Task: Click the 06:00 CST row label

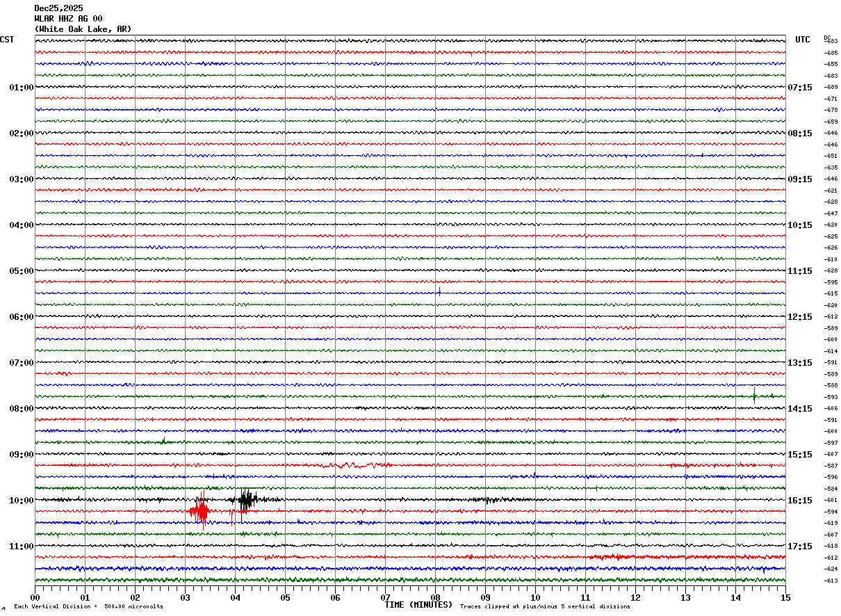Action: pos(21,317)
